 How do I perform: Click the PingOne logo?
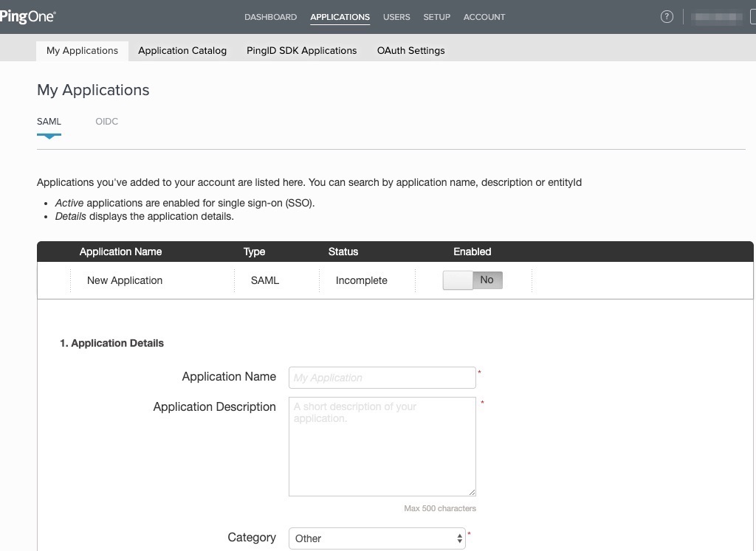pyautogui.click(x=27, y=16)
